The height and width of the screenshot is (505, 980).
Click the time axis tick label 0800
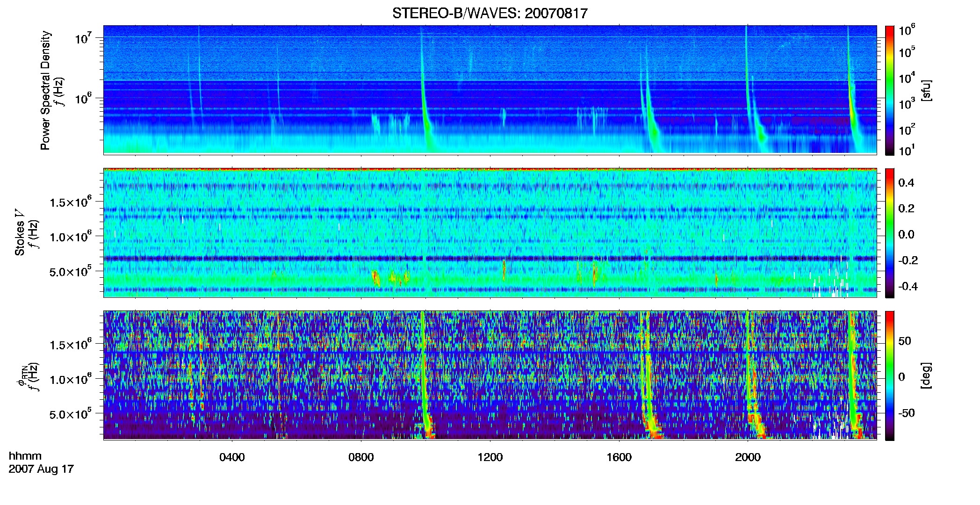pyautogui.click(x=361, y=457)
